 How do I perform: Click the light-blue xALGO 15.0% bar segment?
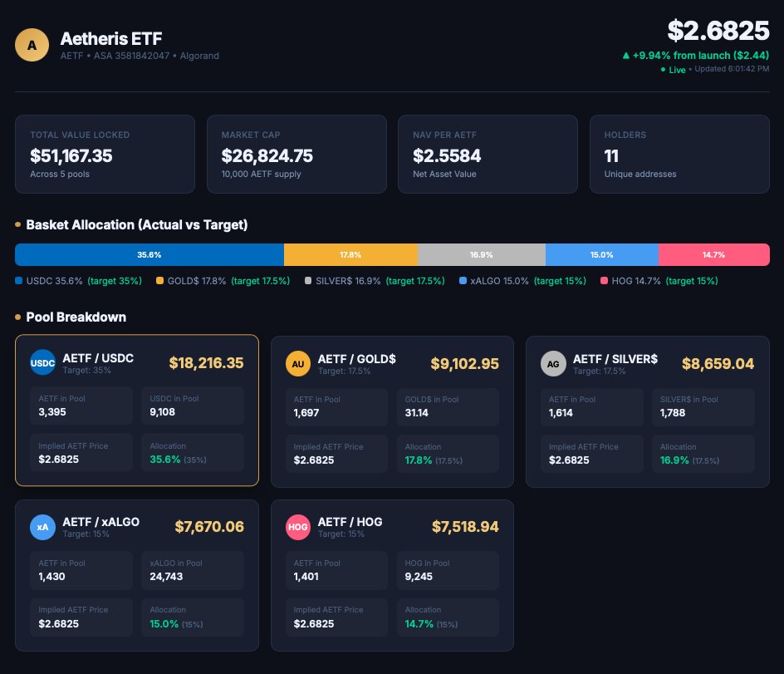[x=602, y=254]
